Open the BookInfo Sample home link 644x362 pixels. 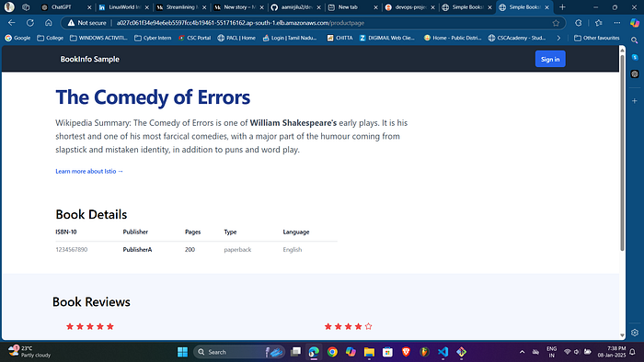(x=89, y=59)
